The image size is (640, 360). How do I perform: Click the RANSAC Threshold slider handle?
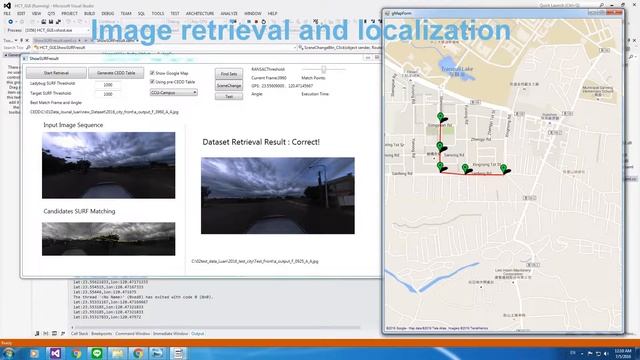(324, 69)
